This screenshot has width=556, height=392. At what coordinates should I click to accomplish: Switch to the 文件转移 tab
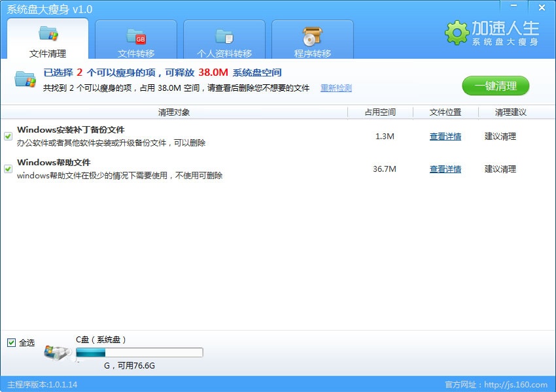click(x=136, y=39)
